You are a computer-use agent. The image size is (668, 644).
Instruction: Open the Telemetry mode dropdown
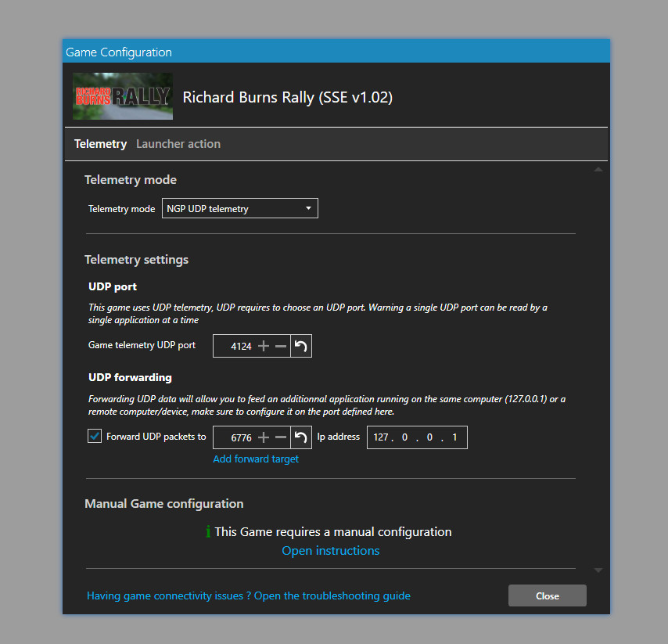[240, 208]
